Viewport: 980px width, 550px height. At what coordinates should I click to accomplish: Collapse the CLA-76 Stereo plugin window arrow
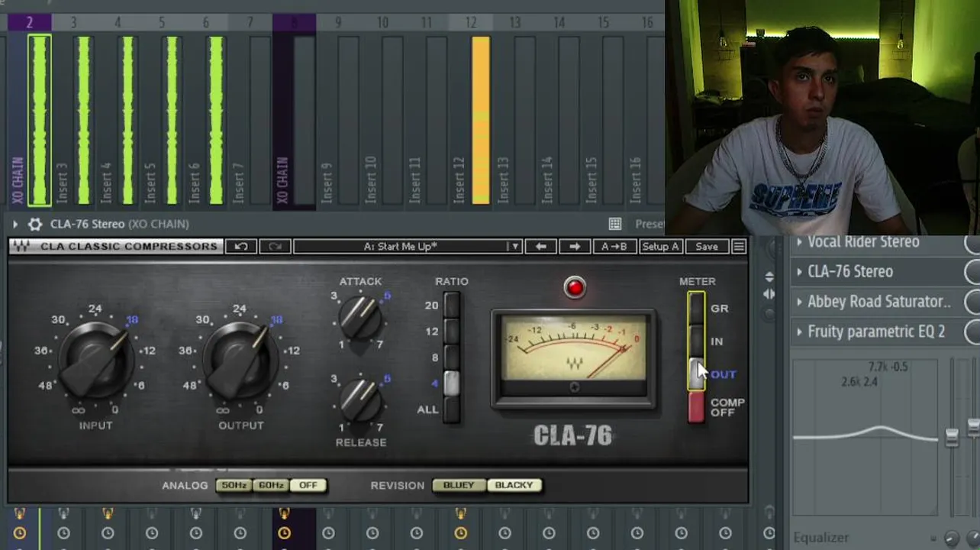(15, 224)
